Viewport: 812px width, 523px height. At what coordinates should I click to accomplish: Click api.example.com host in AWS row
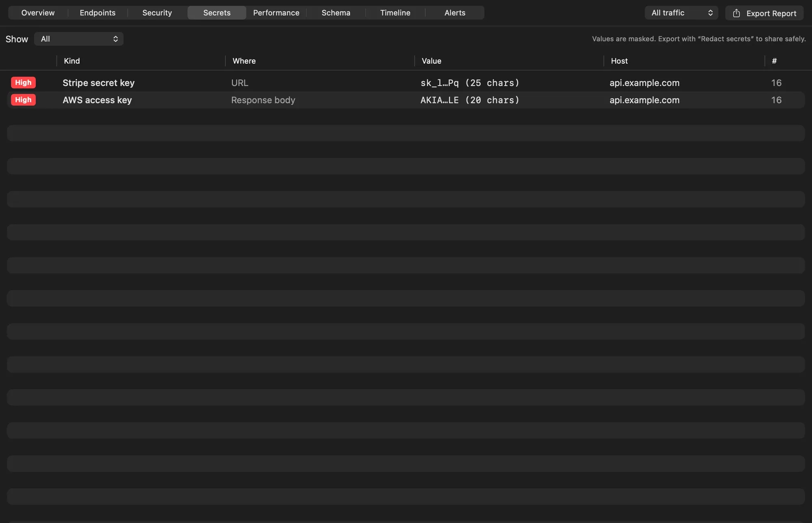click(644, 100)
